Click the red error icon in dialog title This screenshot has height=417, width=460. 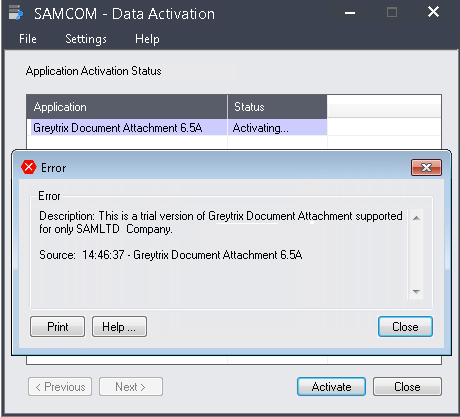point(29,167)
